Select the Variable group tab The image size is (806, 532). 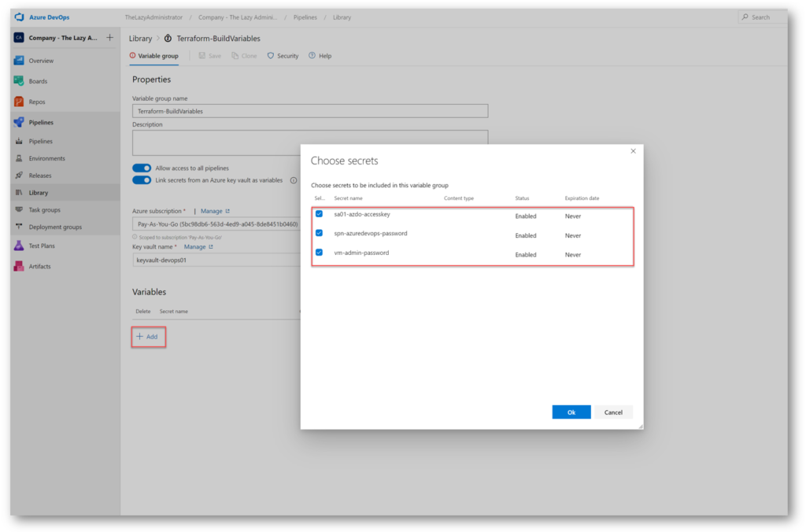[154, 56]
